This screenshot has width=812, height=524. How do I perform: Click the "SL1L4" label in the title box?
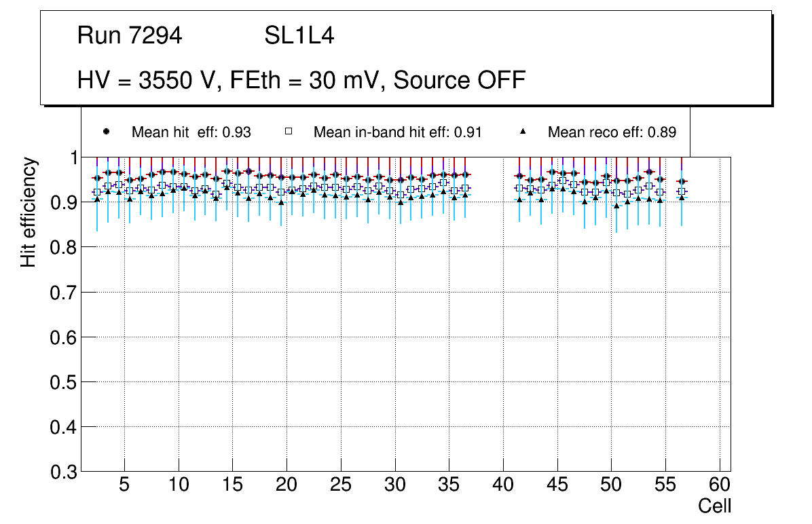[x=299, y=36]
